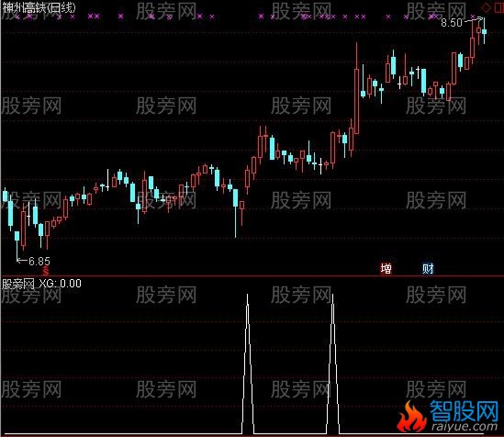Click the red '增' event marker
504x437 pixels.
coord(386,268)
